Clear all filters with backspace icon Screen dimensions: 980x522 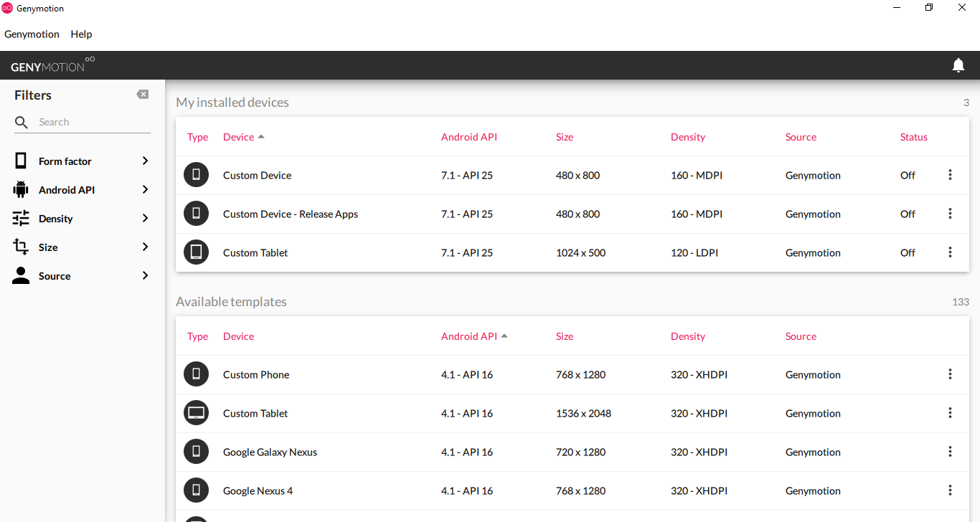click(x=143, y=95)
